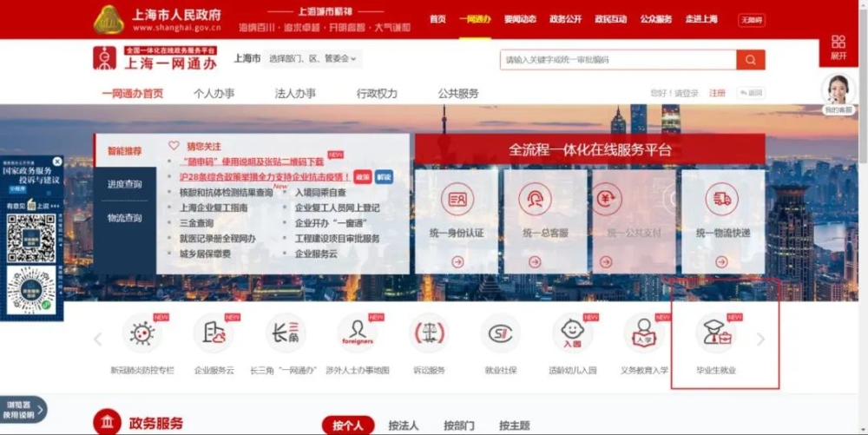
Task: Click the 毕业生就业 graduate employment icon
Action: [715, 334]
